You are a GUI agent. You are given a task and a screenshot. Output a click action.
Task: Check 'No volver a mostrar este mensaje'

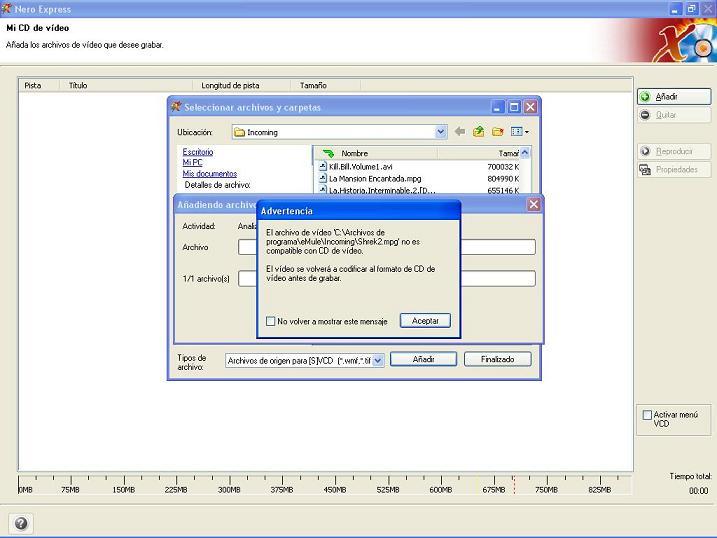(x=271, y=321)
